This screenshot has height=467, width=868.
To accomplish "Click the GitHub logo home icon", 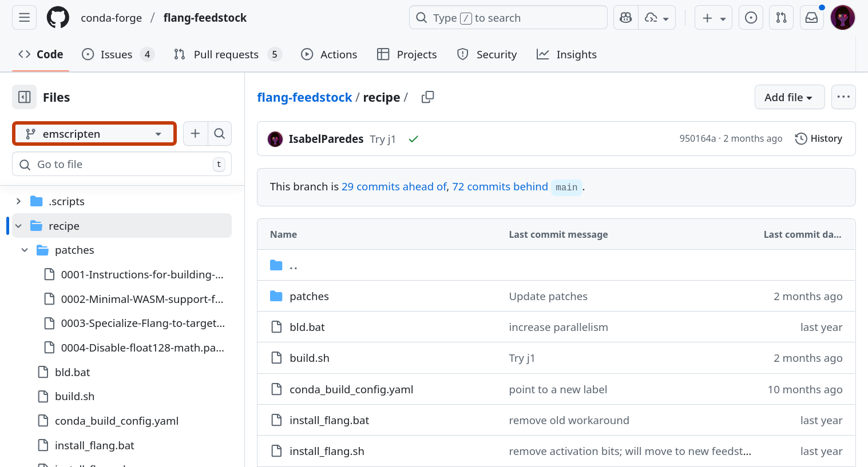I will (58, 18).
